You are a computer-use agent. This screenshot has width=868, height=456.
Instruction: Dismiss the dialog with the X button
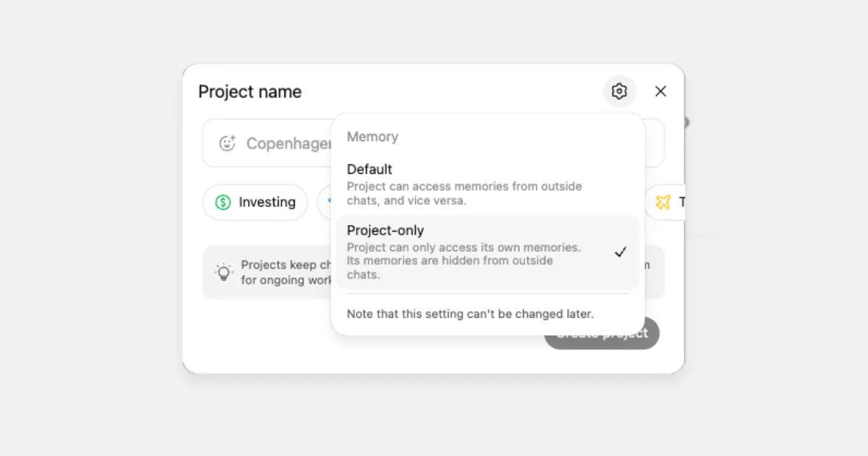660,91
